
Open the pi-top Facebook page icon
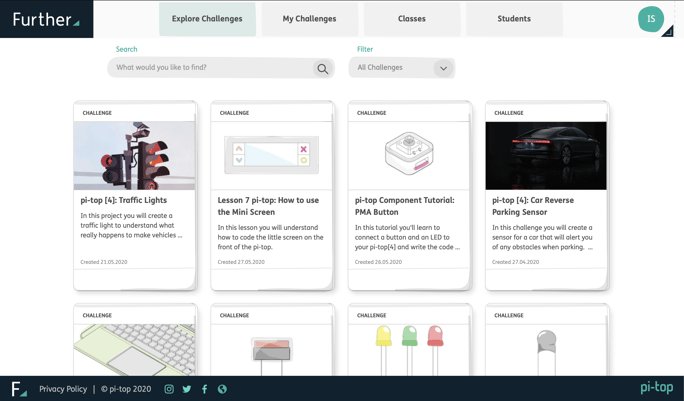205,389
